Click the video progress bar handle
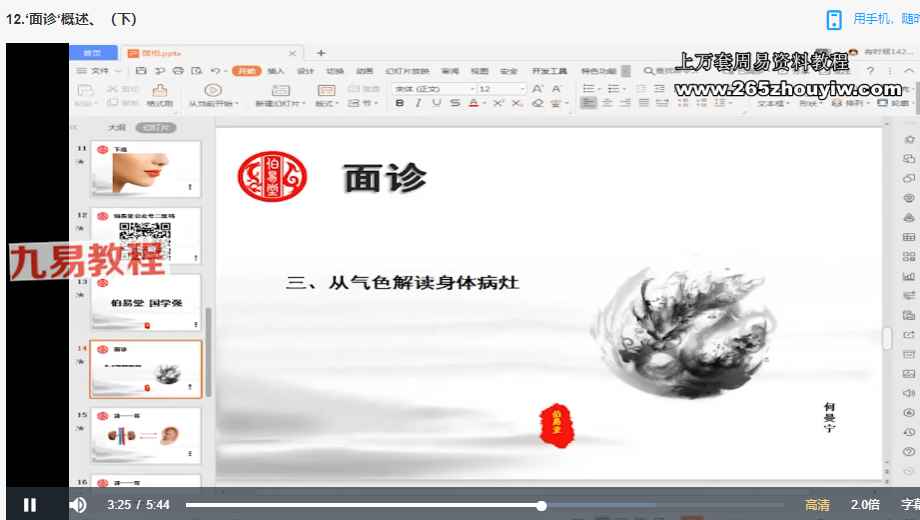The width and height of the screenshot is (920, 520). click(542, 505)
